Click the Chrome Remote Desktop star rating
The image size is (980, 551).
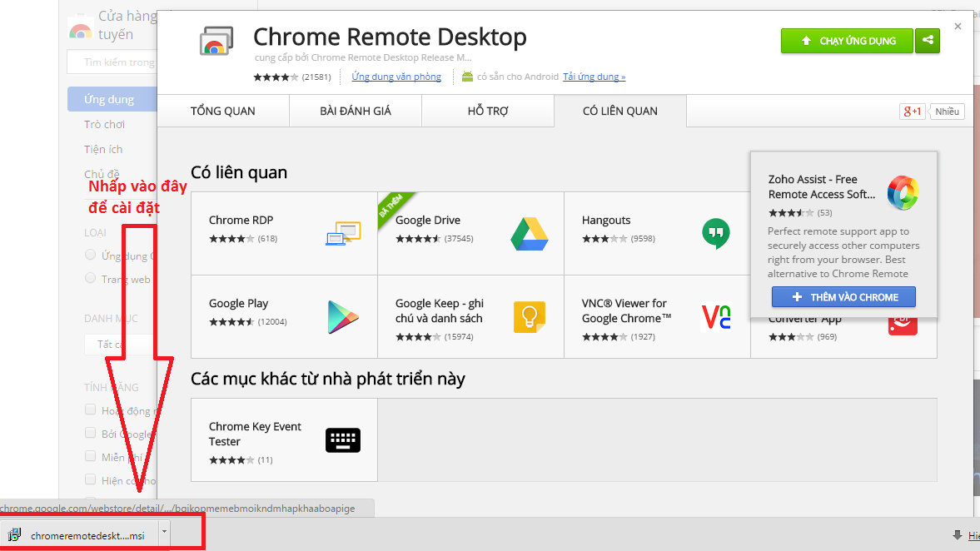(276, 77)
